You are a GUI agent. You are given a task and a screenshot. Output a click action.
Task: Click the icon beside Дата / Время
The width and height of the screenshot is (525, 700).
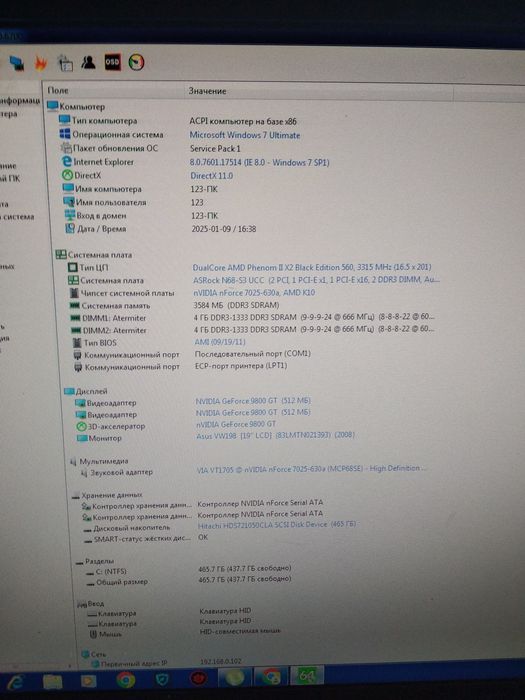tap(70, 229)
